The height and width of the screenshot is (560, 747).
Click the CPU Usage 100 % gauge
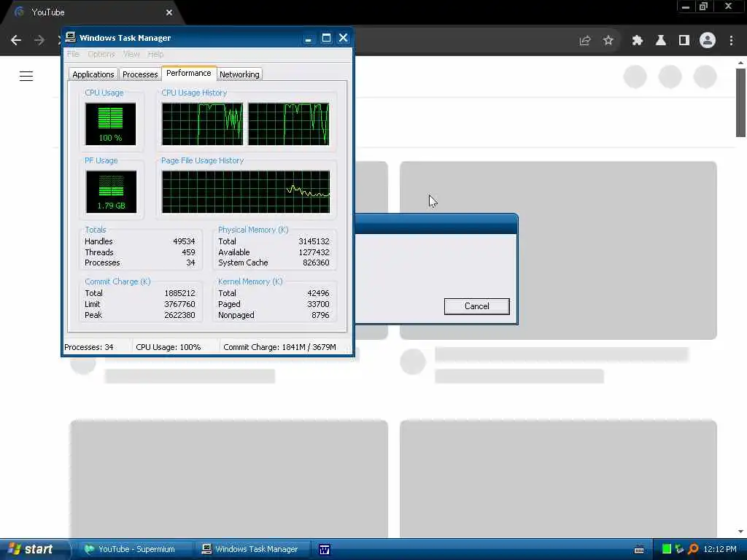coord(111,124)
